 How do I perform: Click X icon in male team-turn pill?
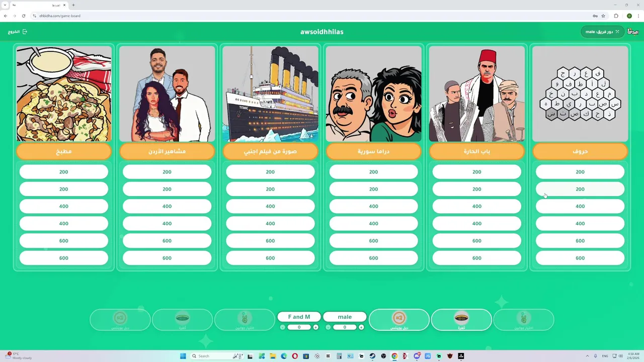(617, 32)
